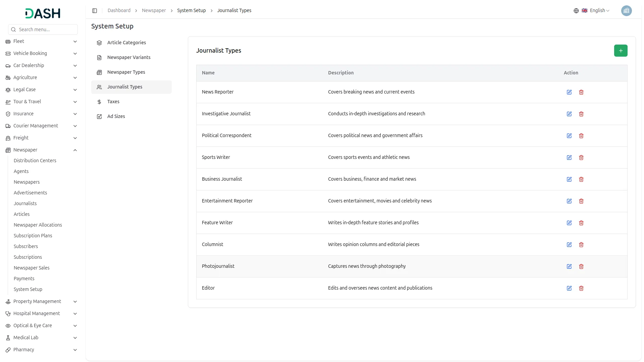The width and height of the screenshot is (644, 362).
Task: Delete the Editor journalist type
Action: pos(581,288)
